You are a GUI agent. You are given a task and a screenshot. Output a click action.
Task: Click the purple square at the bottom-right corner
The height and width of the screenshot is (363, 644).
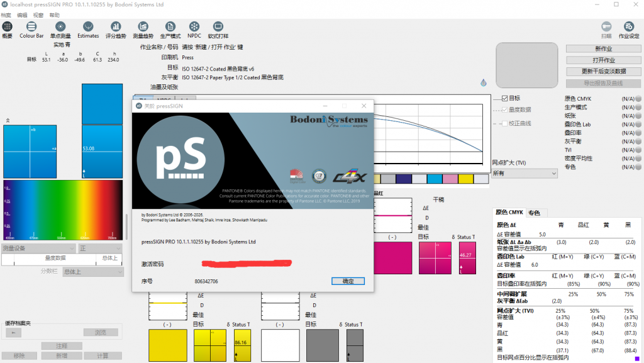pos(637,359)
